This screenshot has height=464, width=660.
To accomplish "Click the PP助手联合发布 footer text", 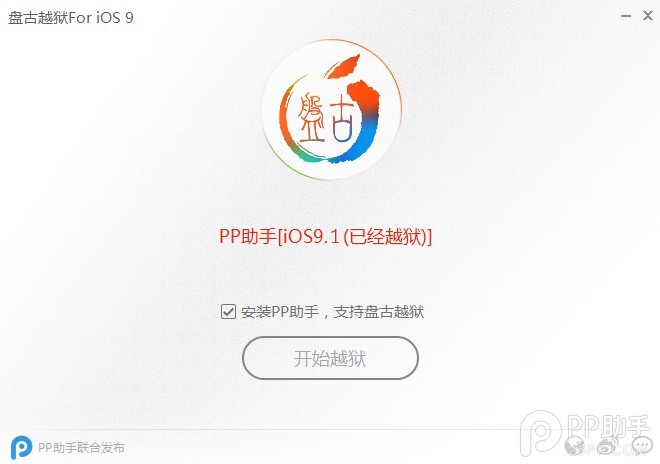I will [81, 448].
